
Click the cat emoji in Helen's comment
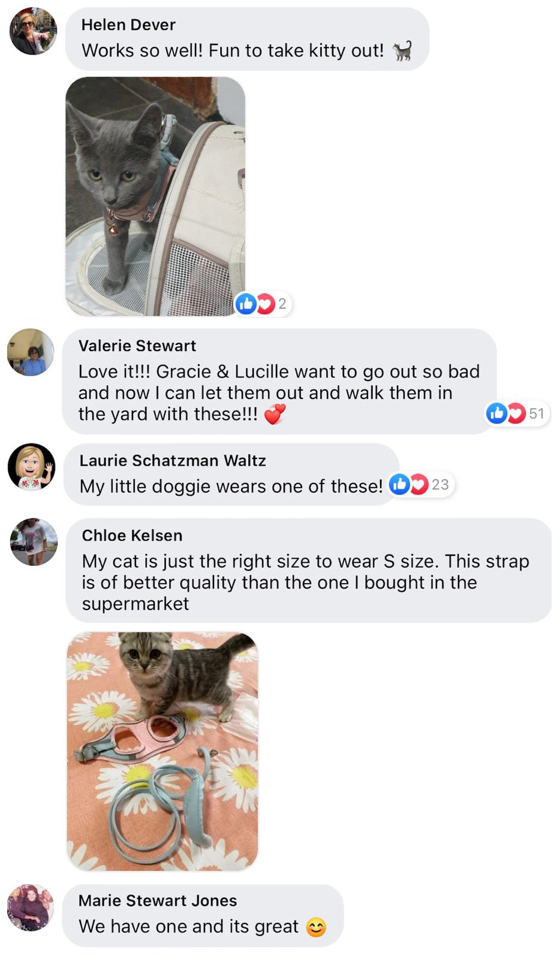pyautogui.click(x=402, y=51)
